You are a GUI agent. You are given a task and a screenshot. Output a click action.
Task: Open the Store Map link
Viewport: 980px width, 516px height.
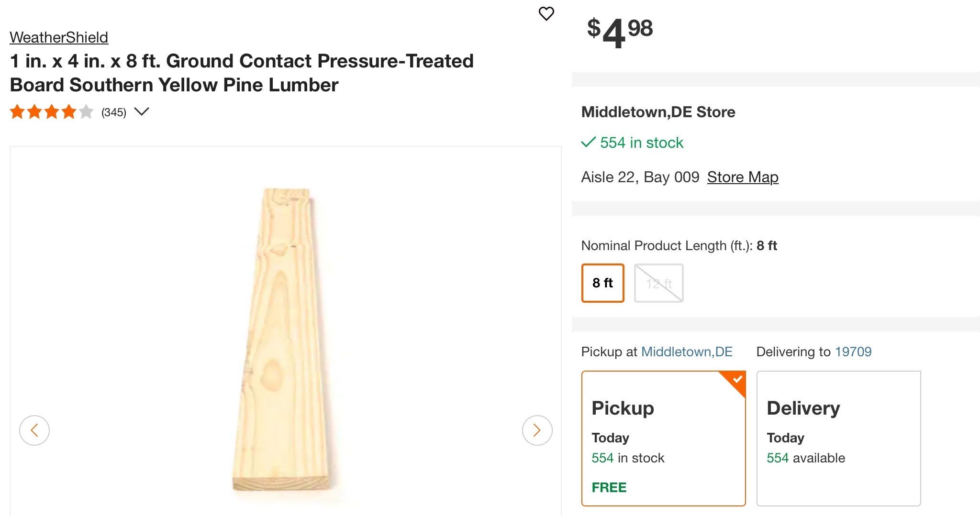click(743, 177)
